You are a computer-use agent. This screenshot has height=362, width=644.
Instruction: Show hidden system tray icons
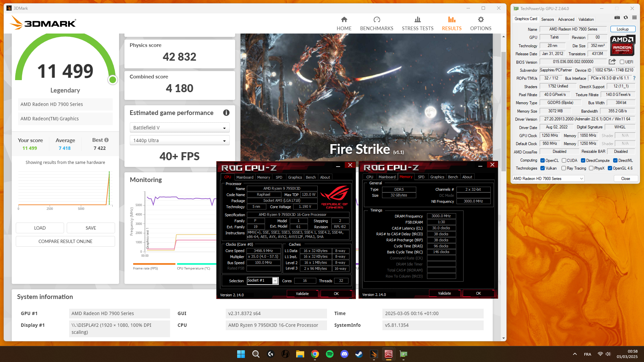(x=575, y=354)
